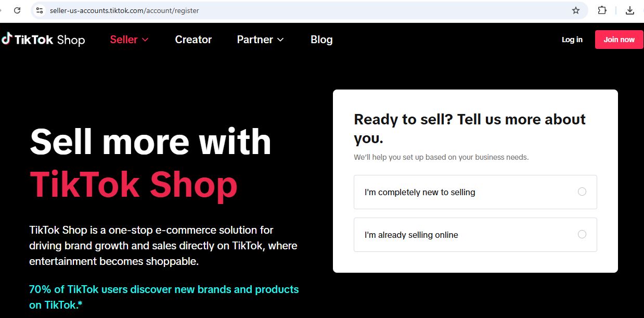
Task: Click the Seller navigation label
Action: [x=124, y=40]
